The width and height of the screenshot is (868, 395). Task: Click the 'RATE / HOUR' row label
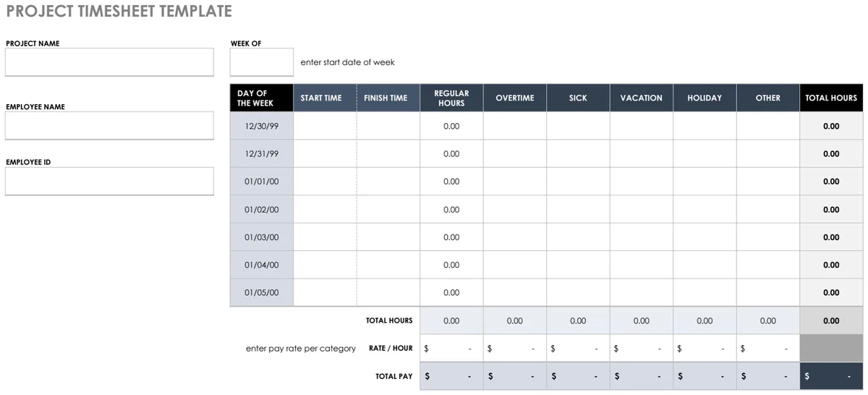391,348
